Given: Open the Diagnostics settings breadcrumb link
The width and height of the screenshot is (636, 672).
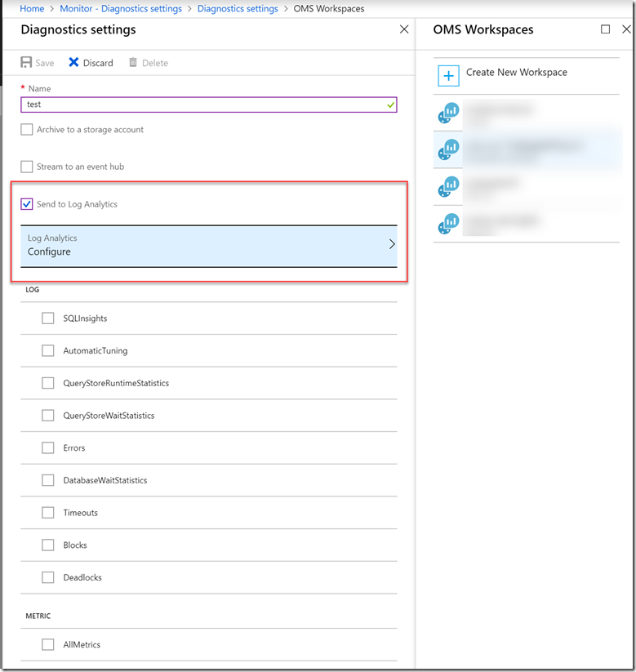Looking at the screenshot, I should point(238,8).
